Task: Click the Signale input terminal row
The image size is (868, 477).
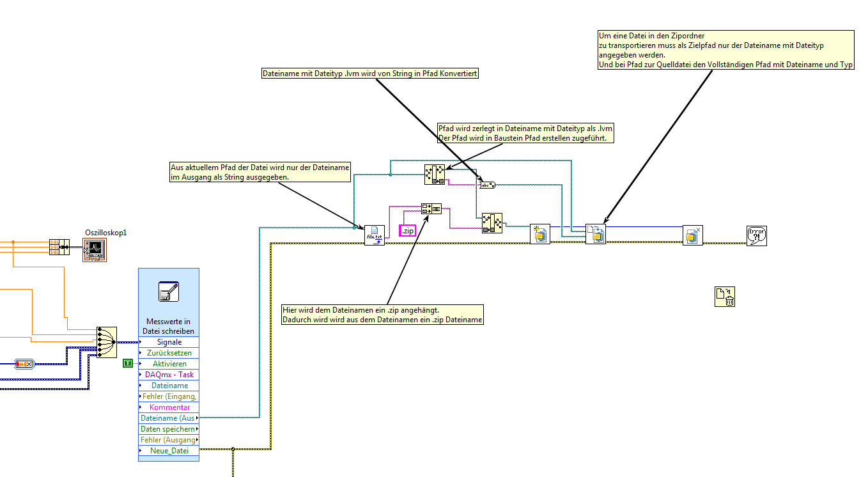Action: coord(169,342)
